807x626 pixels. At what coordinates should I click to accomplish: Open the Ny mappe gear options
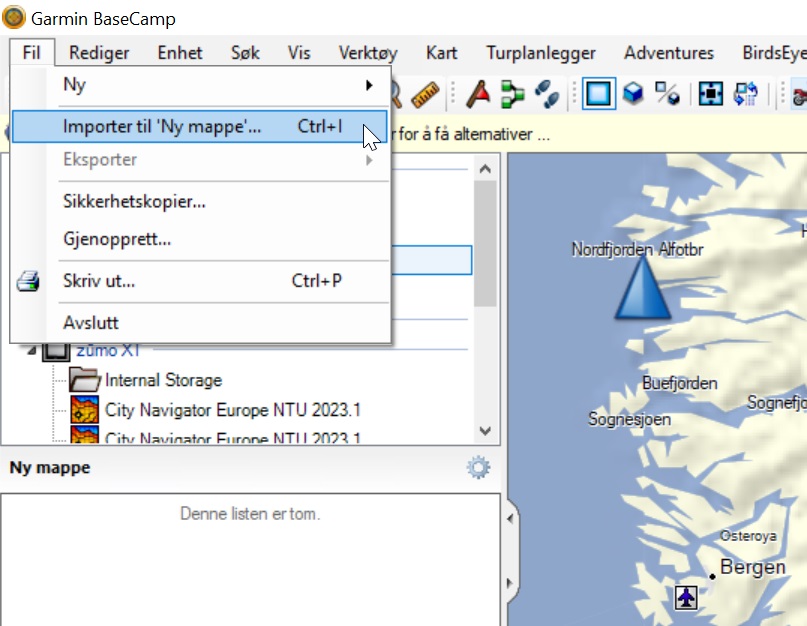pyautogui.click(x=478, y=467)
